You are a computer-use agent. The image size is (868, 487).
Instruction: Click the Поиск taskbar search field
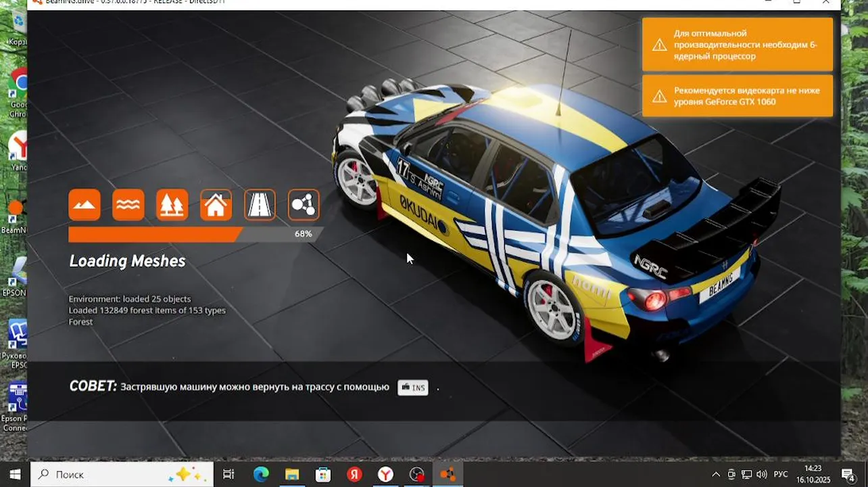(x=122, y=474)
